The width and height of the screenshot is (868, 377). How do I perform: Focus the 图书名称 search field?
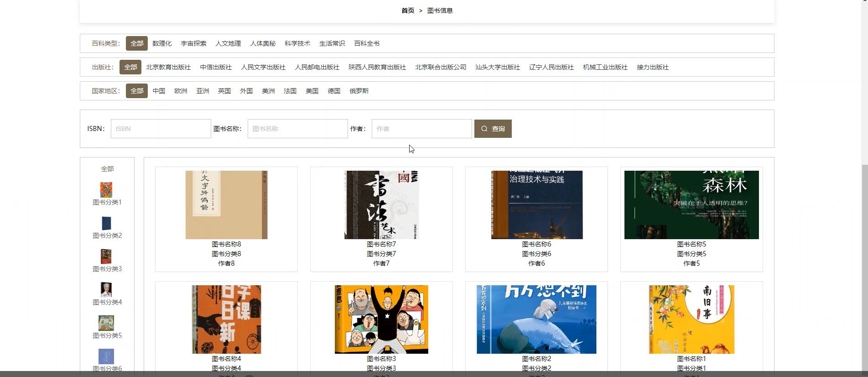pos(298,129)
